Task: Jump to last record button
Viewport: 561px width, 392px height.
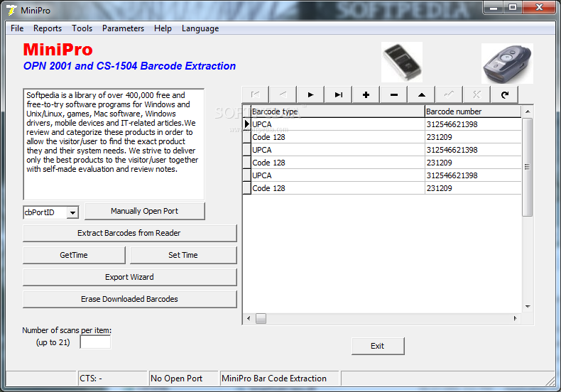Action: point(339,94)
